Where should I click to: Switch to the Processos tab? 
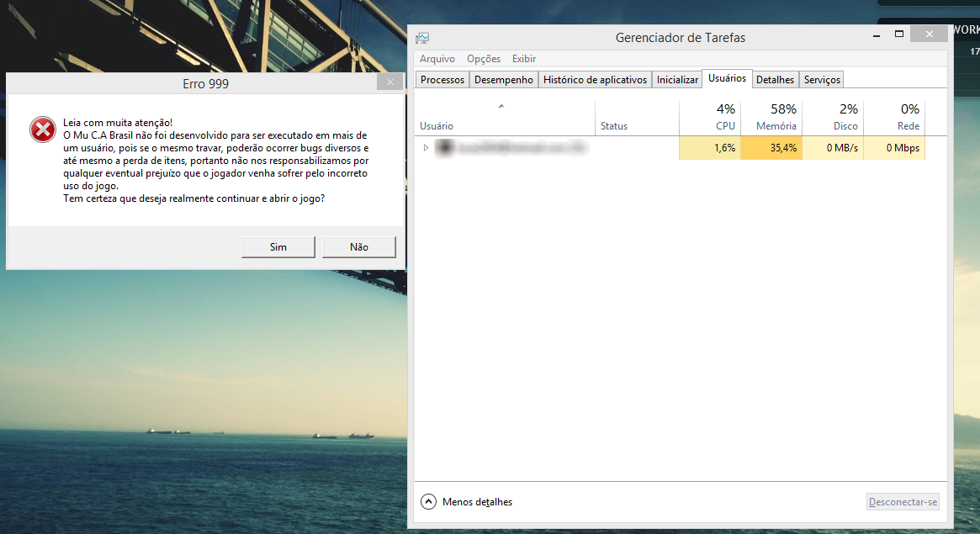[442, 80]
